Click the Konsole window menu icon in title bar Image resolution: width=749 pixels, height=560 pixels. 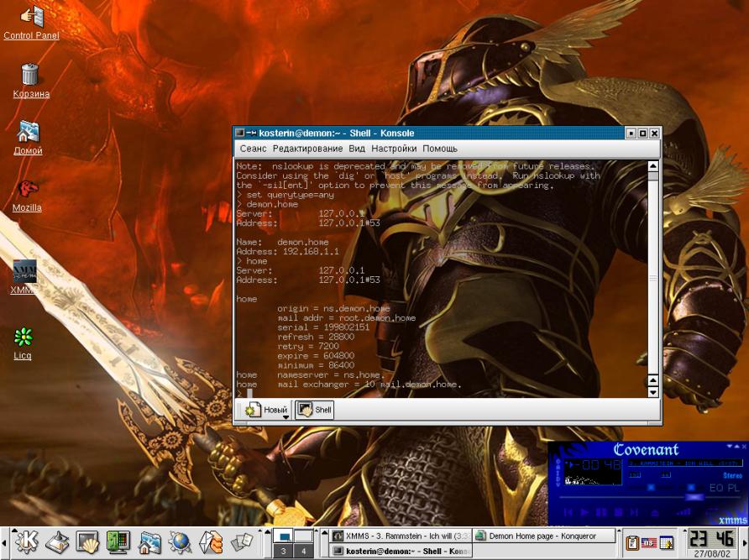coord(240,133)
